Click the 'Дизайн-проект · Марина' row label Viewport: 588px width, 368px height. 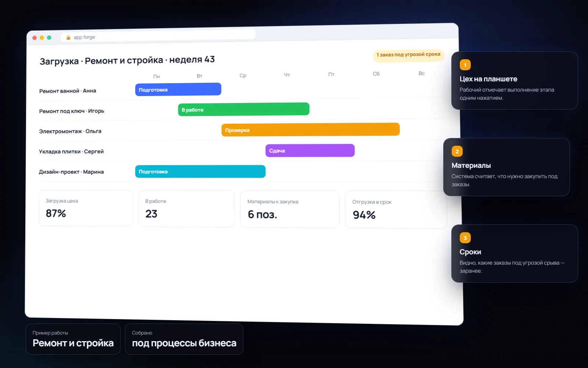(71, 172)
